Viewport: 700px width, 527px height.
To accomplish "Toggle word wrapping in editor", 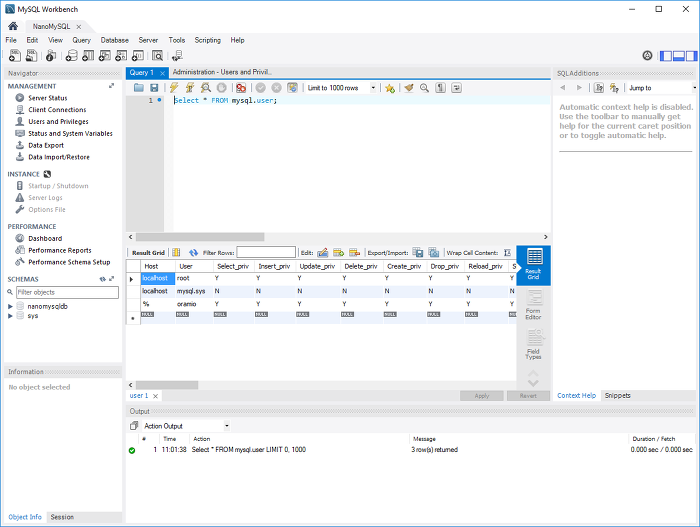I will 456,88.
